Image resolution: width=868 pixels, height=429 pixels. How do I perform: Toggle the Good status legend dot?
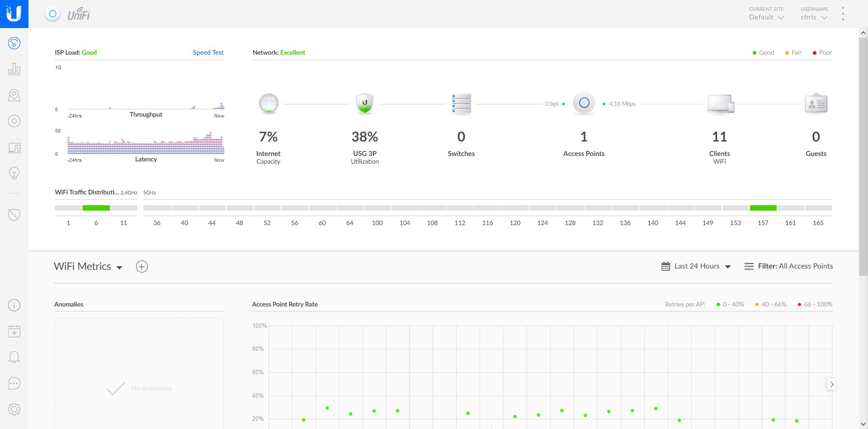(755, 52)
